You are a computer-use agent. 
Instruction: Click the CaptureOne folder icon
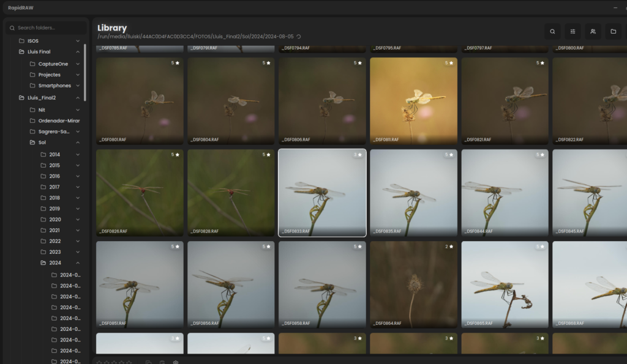click(x=32, y=64)
